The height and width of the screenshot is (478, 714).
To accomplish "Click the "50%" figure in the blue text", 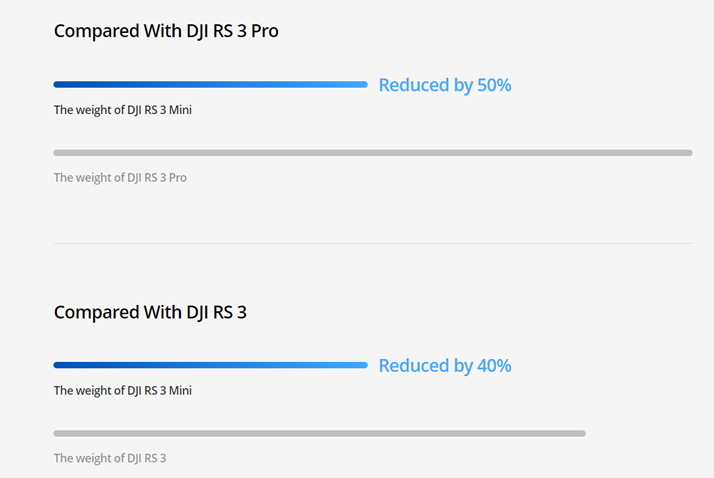I will coord(494,85).
